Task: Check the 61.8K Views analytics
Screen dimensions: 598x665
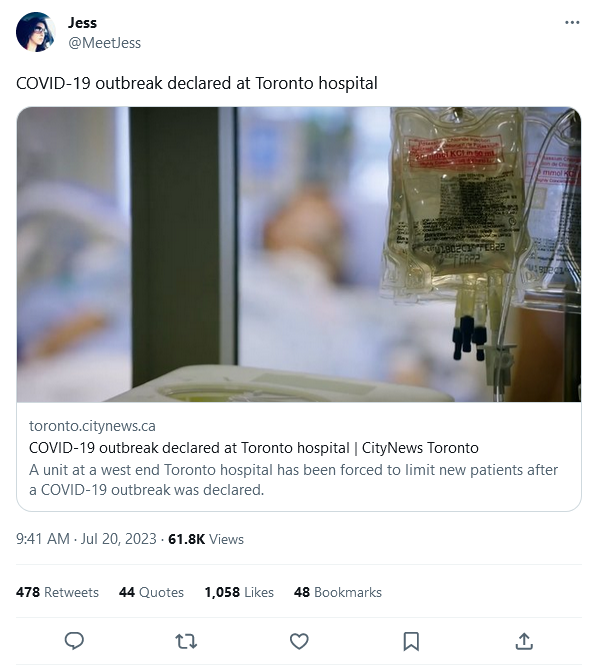Action: 206,539
